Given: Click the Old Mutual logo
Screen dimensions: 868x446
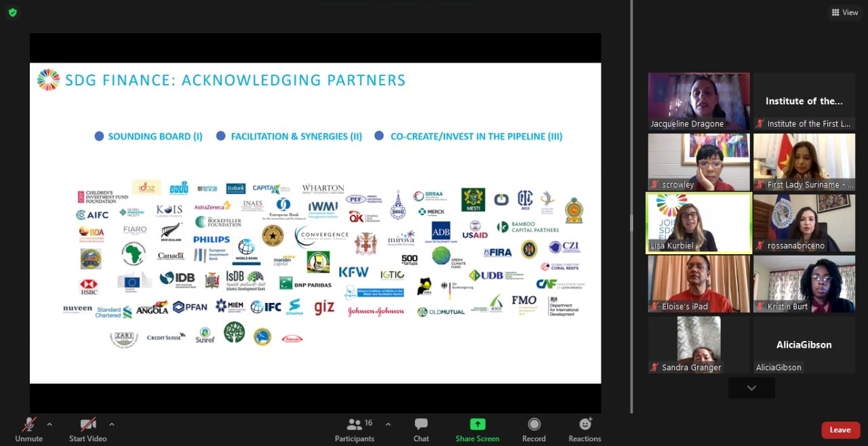Looking at the screenshot, I should coord(441,312).
